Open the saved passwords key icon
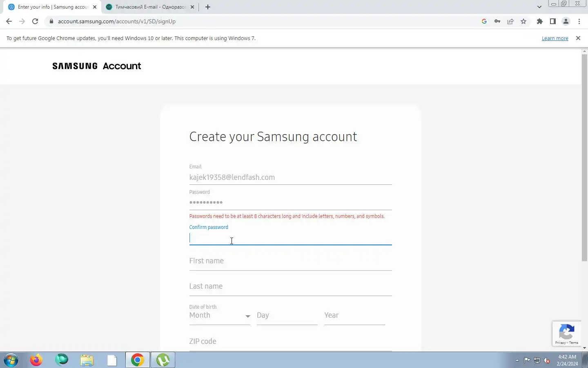This screenshot has width=588, height=368. (497, 21)
